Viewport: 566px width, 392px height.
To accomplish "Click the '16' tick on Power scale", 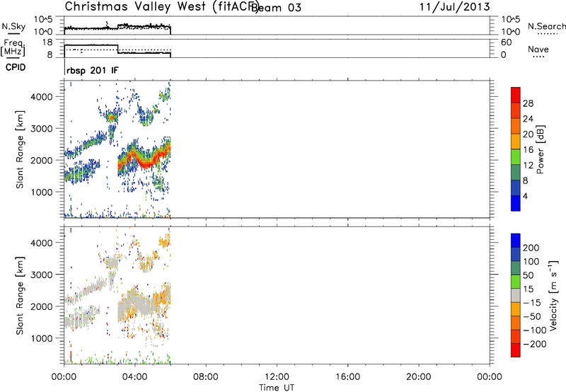I will (x=528, y=150).
